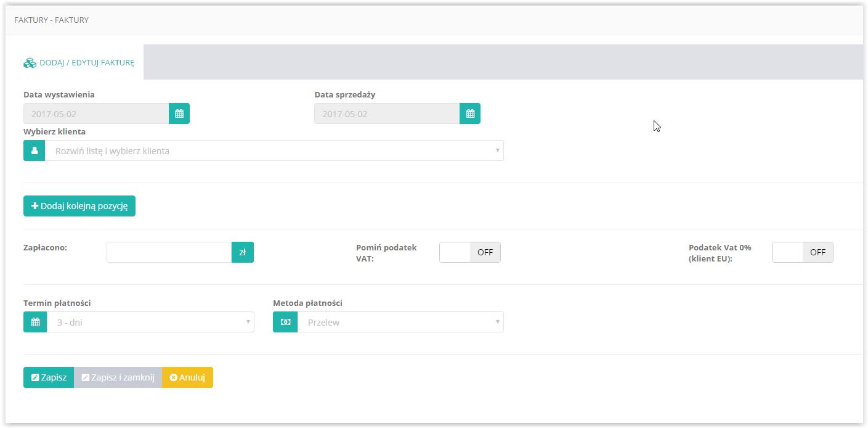This screenshot has height=428, width=868.
Task: Click the Zapisz button
Action: pos(49,377)
